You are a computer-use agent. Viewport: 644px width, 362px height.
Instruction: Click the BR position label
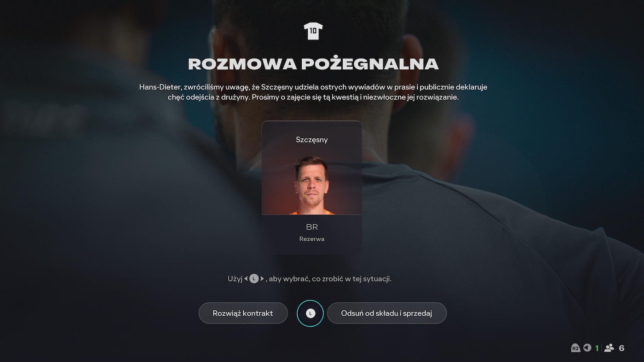(x=312, y=227)
